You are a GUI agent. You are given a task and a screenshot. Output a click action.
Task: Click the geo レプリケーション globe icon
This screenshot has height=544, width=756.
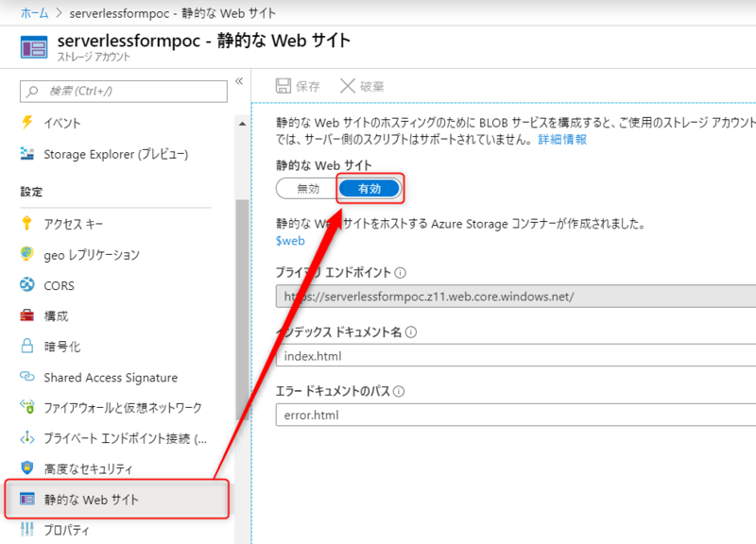coord(27,254)
